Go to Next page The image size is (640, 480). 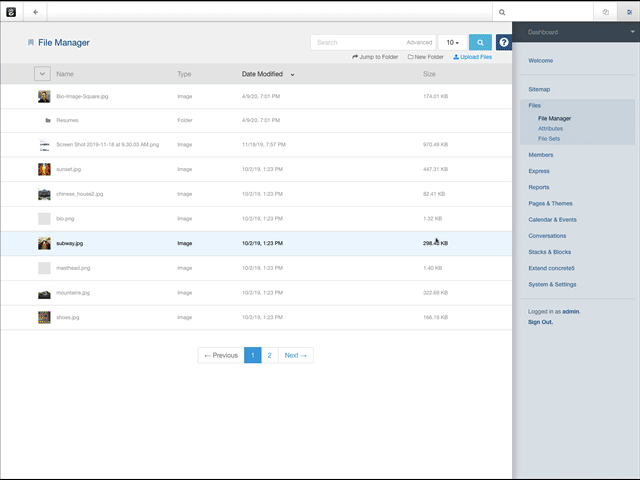[296, 355]
